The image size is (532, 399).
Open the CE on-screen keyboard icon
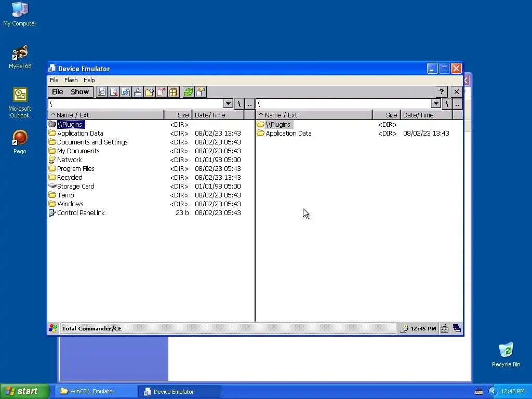pyautogui.click(x=444, y=328)
